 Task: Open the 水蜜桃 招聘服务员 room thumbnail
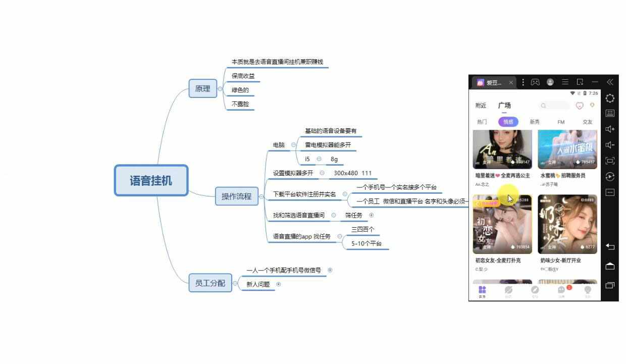[x=567, y=149]
